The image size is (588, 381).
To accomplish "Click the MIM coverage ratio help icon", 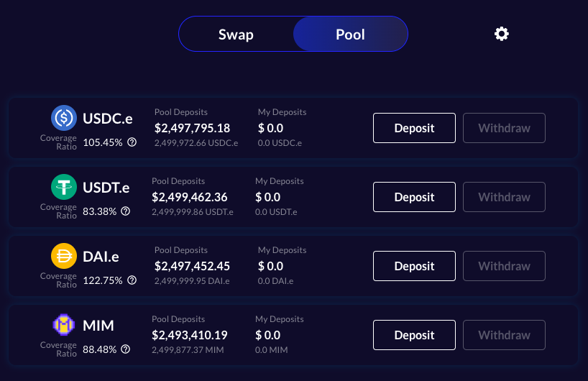I will [126, 349].
